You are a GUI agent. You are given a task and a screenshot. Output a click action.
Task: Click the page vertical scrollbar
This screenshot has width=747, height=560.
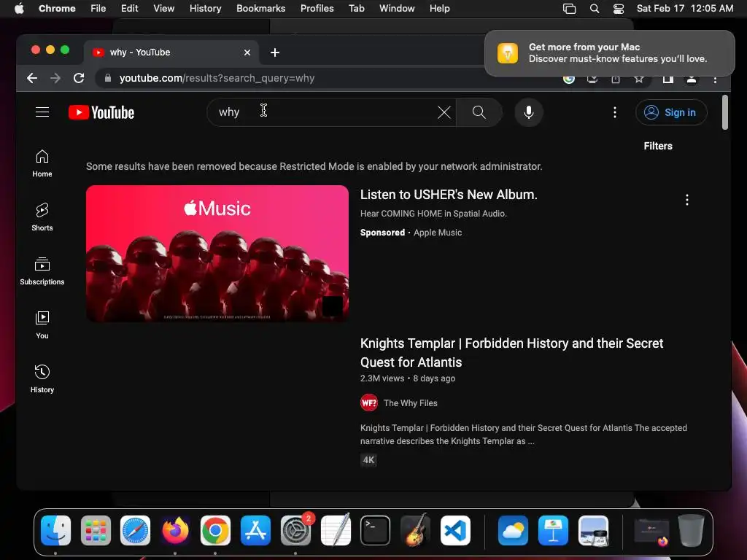724,112
